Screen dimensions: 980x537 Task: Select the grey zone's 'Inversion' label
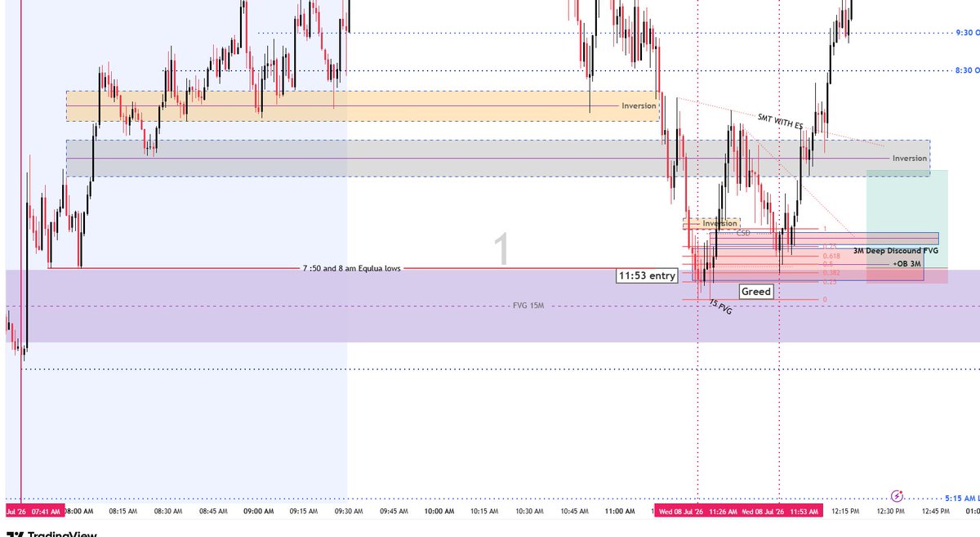pyautogui.click(x=910, y=158)
